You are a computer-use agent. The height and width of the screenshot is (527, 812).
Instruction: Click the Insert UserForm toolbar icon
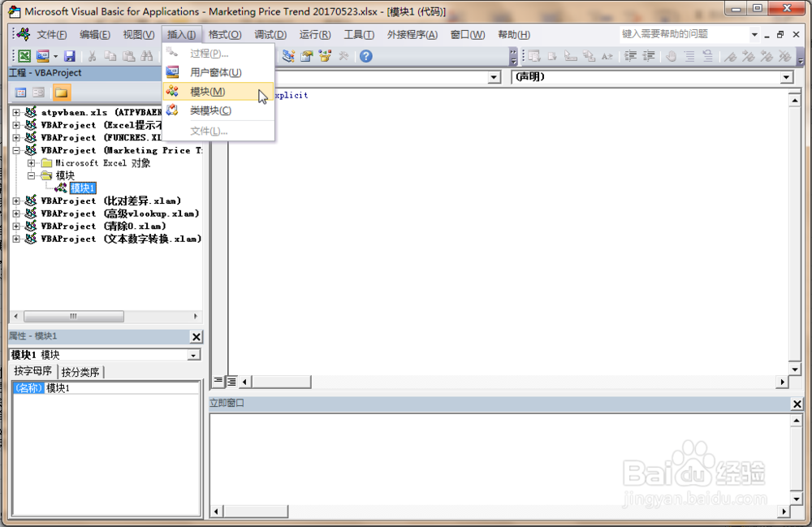(42, 56)
